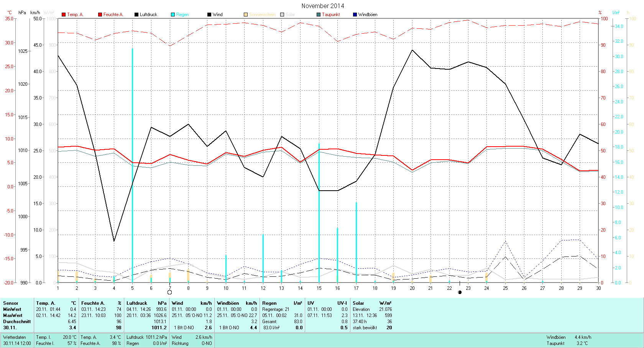644x348 pixels.
Task: Click the 'Regentage: 21' entry
Action: [276, 309]
